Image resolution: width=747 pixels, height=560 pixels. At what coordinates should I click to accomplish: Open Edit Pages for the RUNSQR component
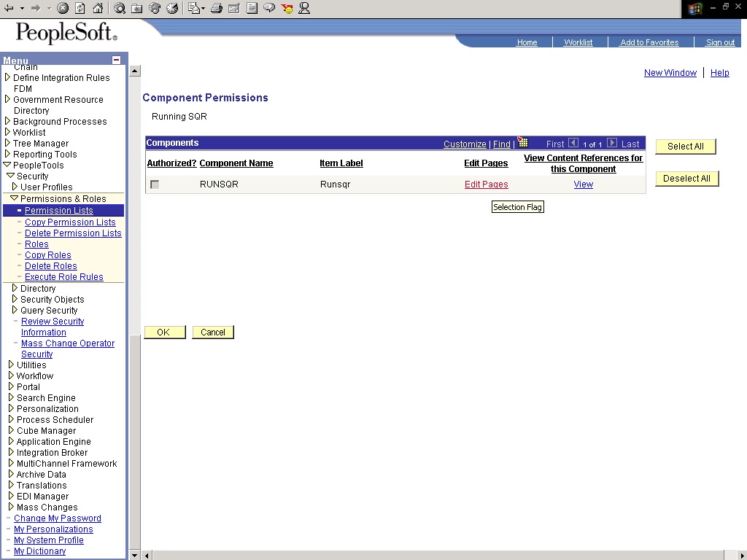click(x=486, y=184)
